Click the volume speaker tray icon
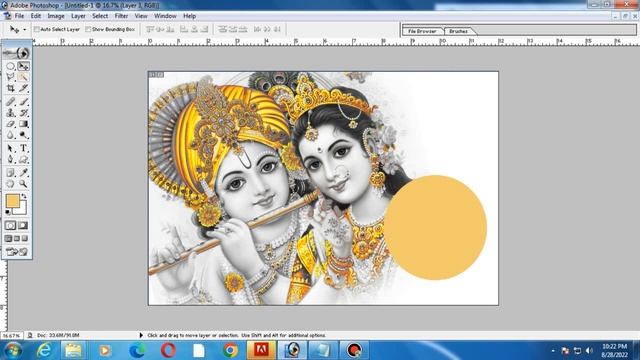 pos(589,351)
